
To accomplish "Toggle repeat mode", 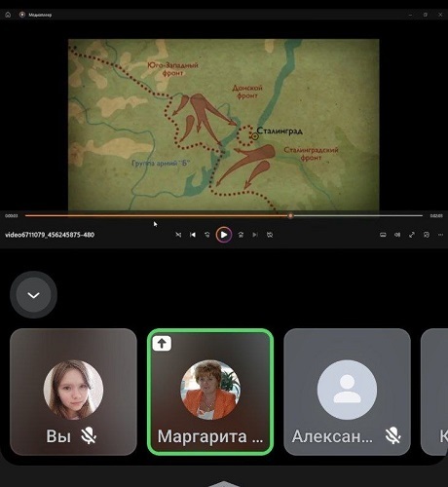I will [270, 235].
